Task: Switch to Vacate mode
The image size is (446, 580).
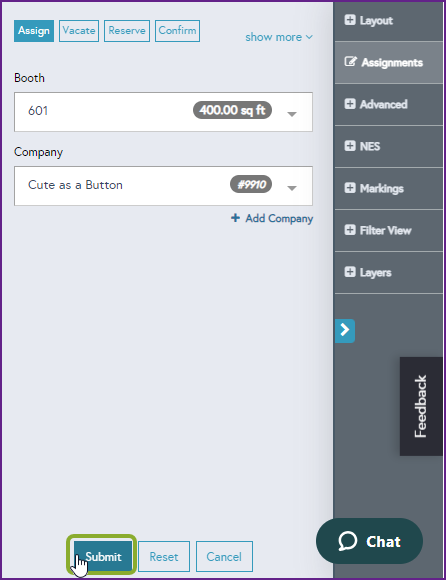Action: (79, 31)
